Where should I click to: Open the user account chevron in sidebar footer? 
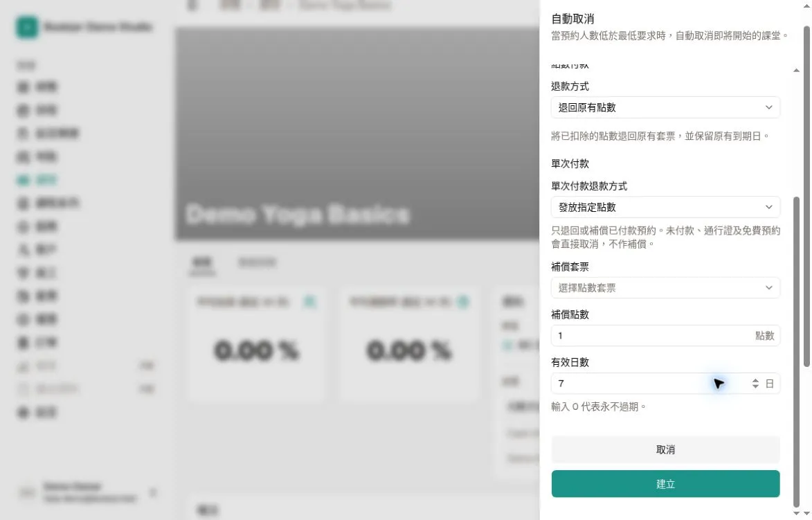point(153,492)
